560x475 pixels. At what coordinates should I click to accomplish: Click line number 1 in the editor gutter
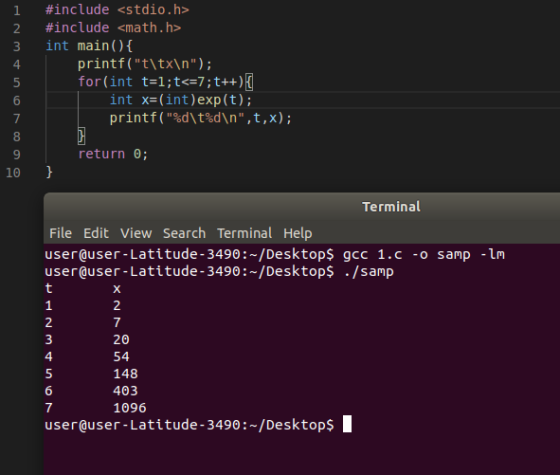click(17, 10)
